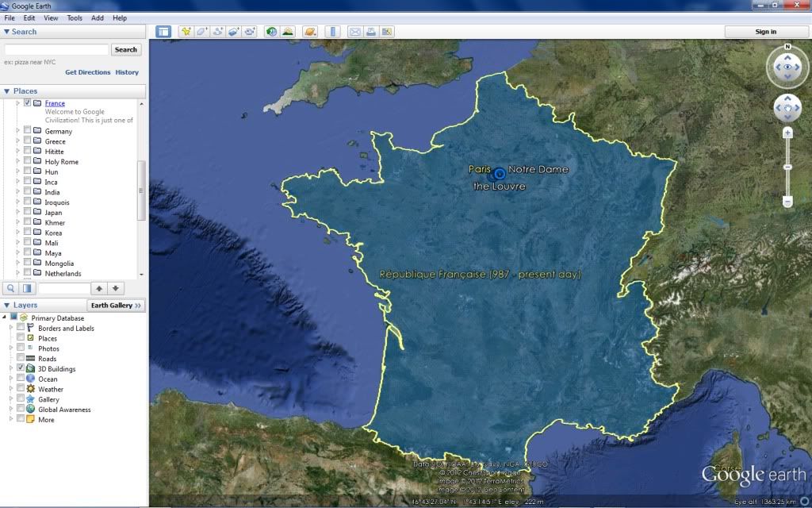The height and width of the screenshot is (508, 812).
Task: Click the magnifier search icon below Places list
Action: click(10, 288)
